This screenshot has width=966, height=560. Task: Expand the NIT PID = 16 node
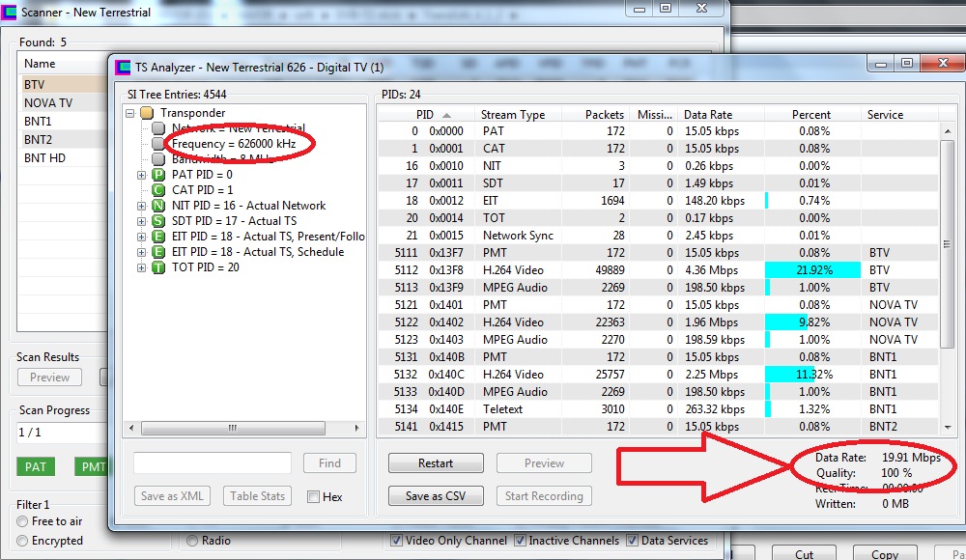pos(141,206)
